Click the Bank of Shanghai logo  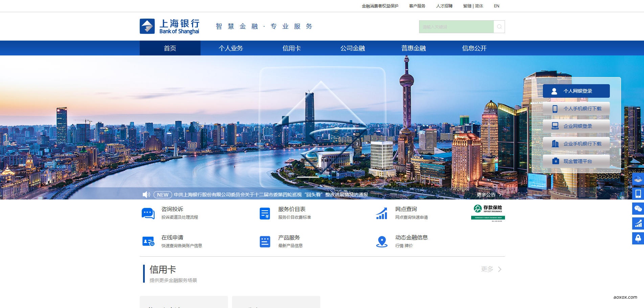(x=169, y=26)
